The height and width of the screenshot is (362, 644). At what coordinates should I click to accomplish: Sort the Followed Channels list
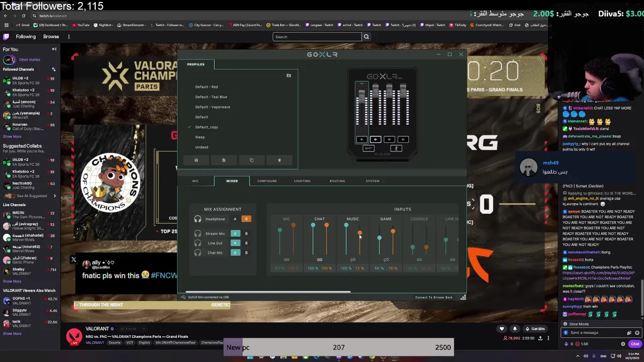pyautogui.click(x=53, y=69)
